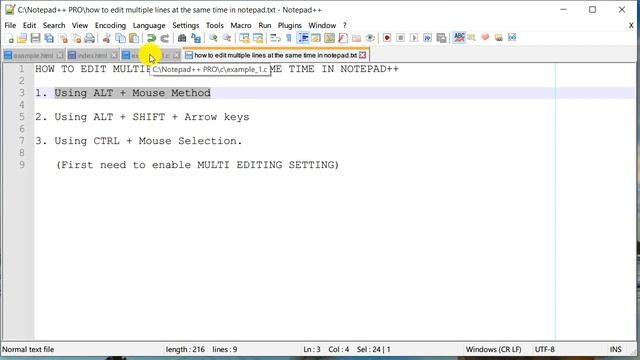The width and height of the screenshot is (640, 360).
Task: Click the text 'Using CTRL + Mouse Selection.'
Action: click(148, 141)
